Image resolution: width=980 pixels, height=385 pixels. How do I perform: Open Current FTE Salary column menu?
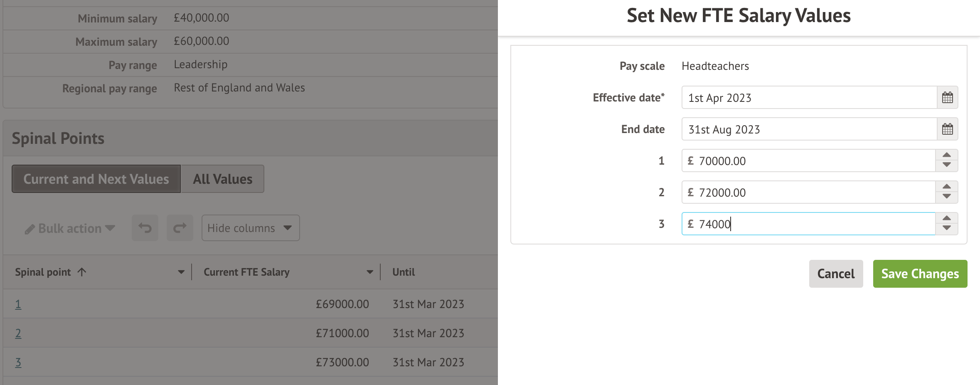click(x=369, y=272)
